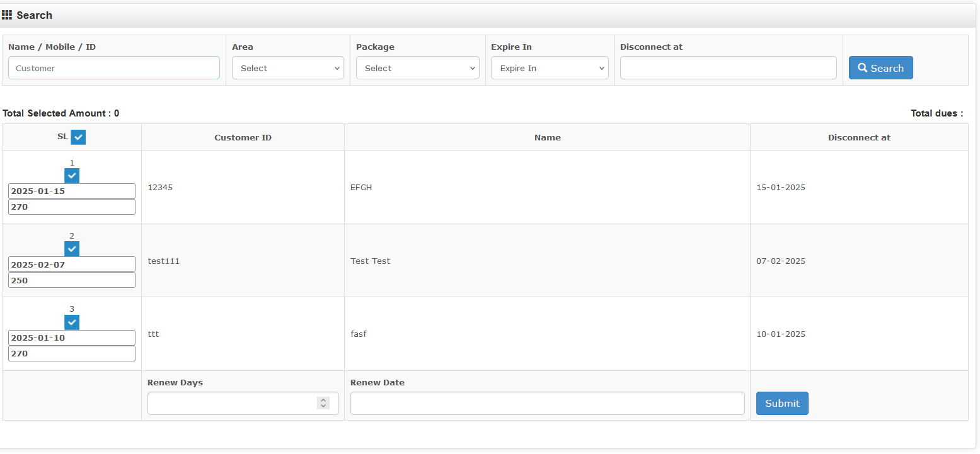The image size is (980, 454).
Task: Click the Disconnect at column header
Action: click(859, 137)
